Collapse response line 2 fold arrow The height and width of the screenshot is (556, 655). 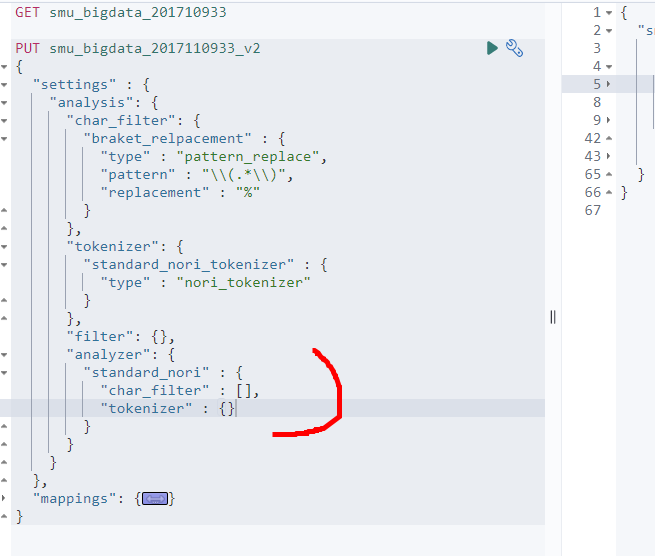(x=609, y=31)
